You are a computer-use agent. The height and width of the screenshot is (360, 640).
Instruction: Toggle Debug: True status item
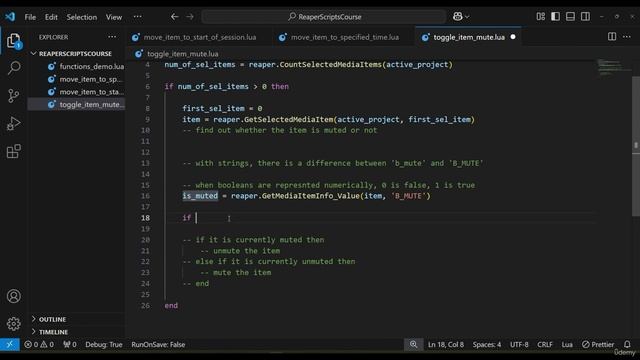[x=104, y=344]
